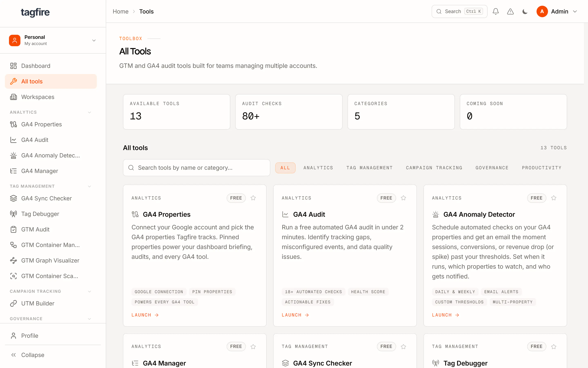The width and height of the screenshot is (588, 368).
Task: Go to Home in the breadcrumb
Action: click(x=120, y=11)
